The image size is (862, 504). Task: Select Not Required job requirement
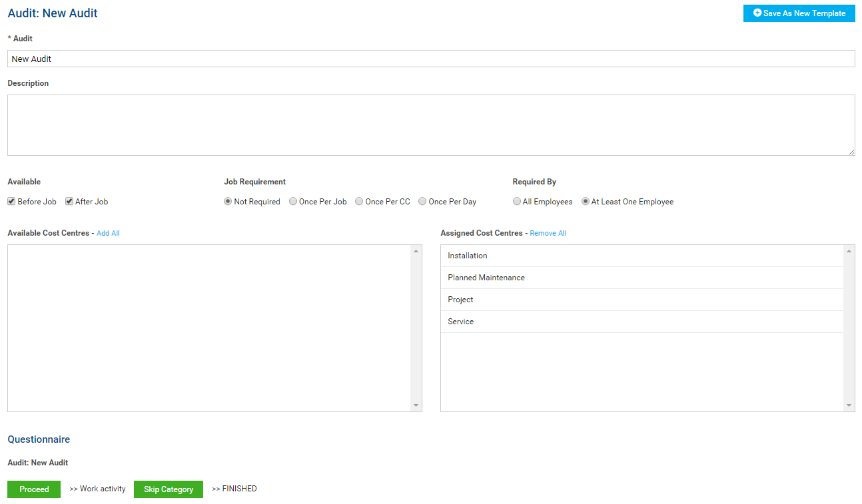coord(227,201)
